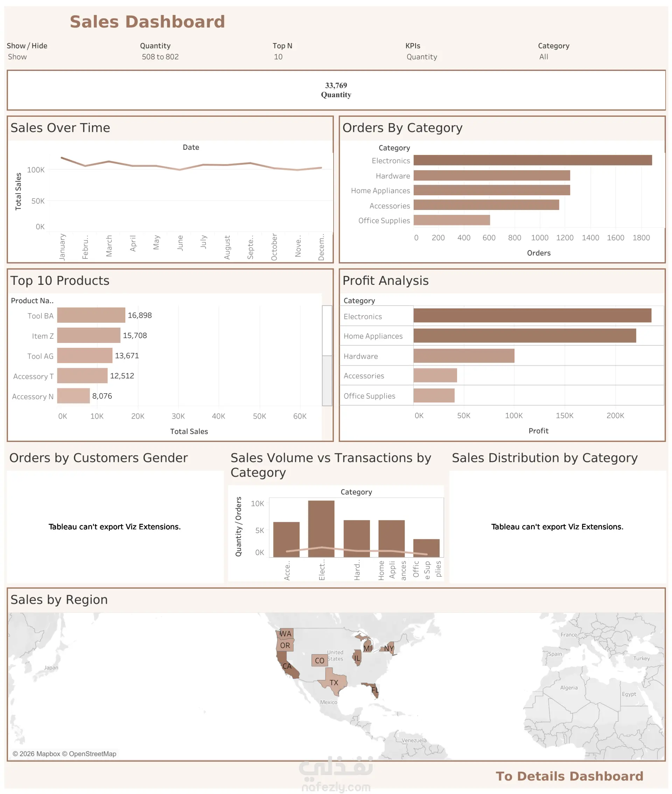Open the KPIs dropdown showing Quantity

click(421, 57)
